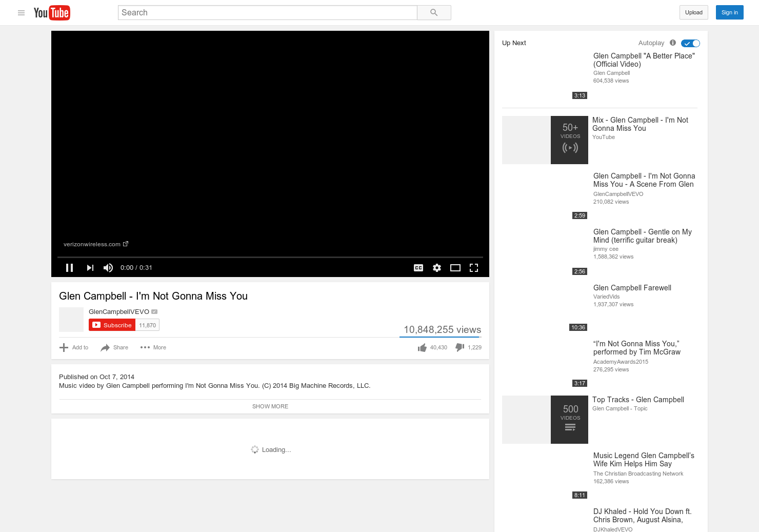Open the hamburger guide menu
Image resolution: width=759 pixels, height=532 pixels.
pyautogui.click(x=21, y=13)
